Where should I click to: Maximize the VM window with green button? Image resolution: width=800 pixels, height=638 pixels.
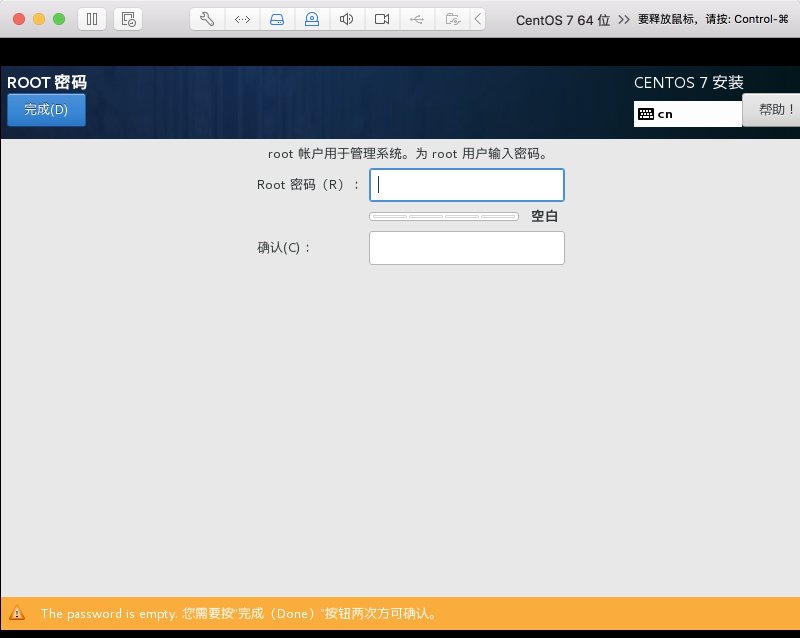click(59, 19)
